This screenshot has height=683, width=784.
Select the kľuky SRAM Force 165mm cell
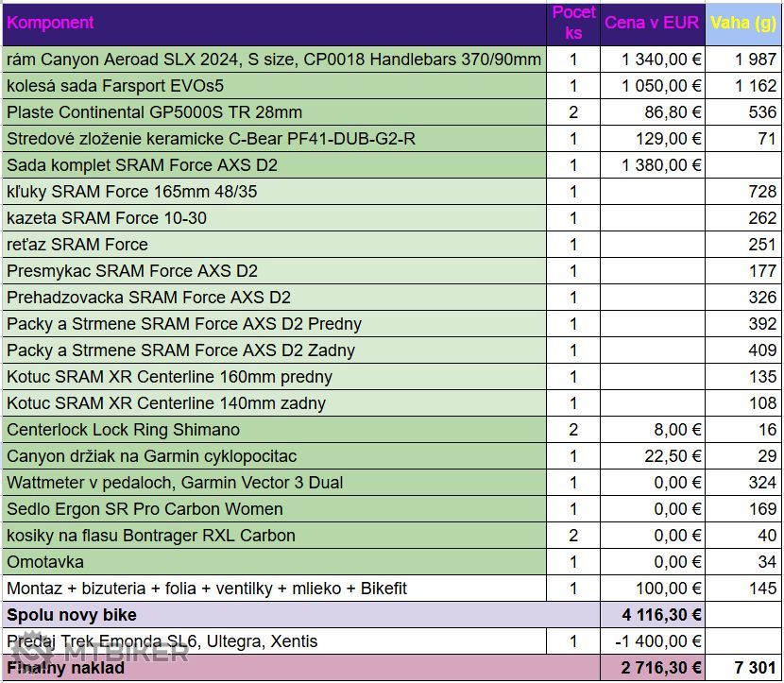[132, 192]
